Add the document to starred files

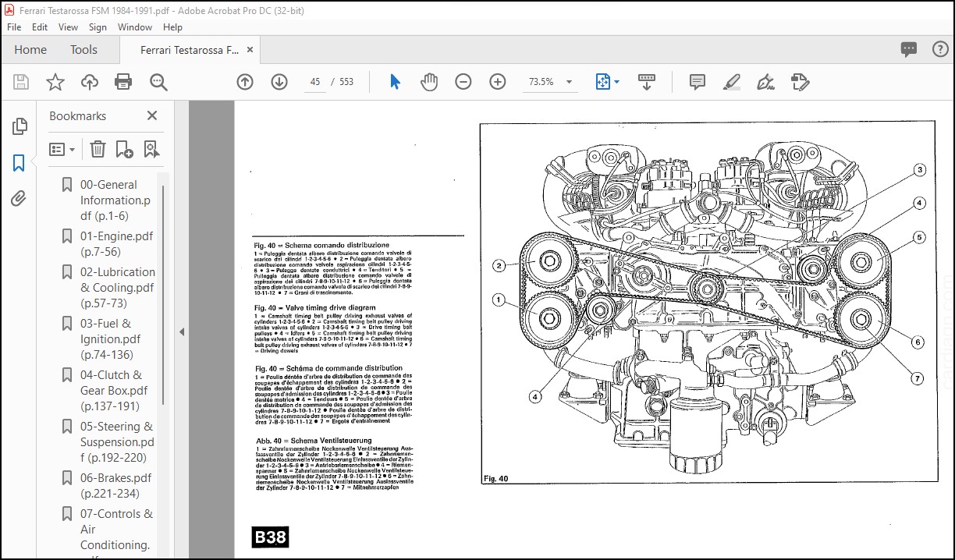(55, 82)
